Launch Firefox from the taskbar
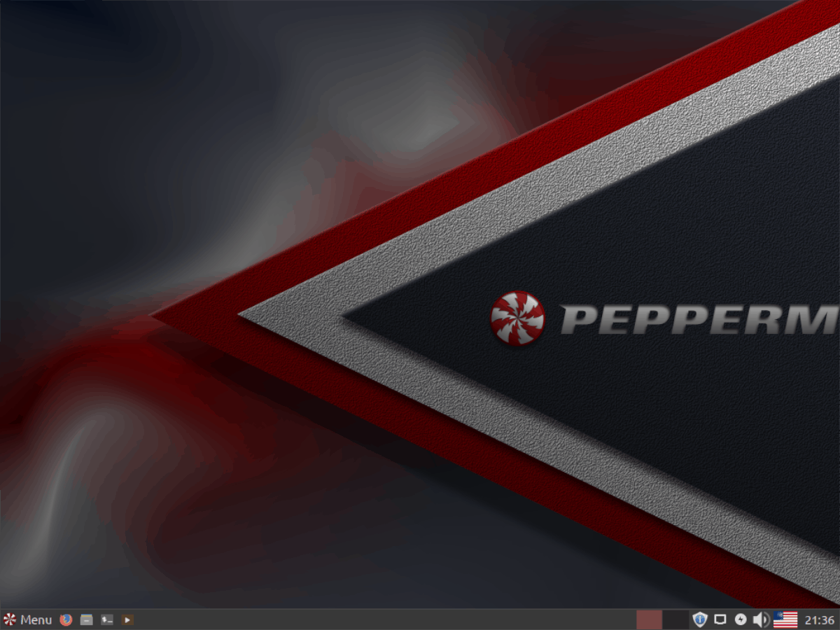This screenshot has width=840, height=630. (x=65, y=619)
